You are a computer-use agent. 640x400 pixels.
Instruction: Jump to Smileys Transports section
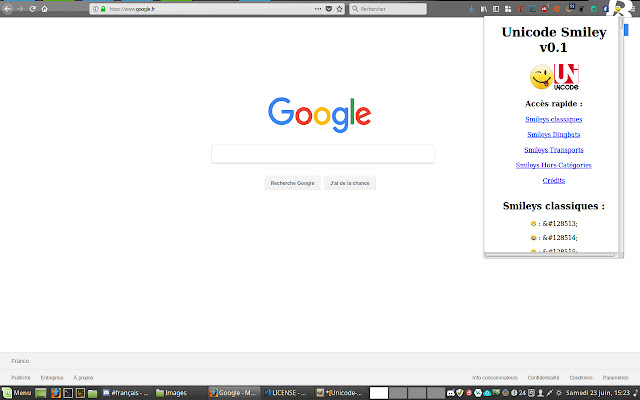[553, 150]
